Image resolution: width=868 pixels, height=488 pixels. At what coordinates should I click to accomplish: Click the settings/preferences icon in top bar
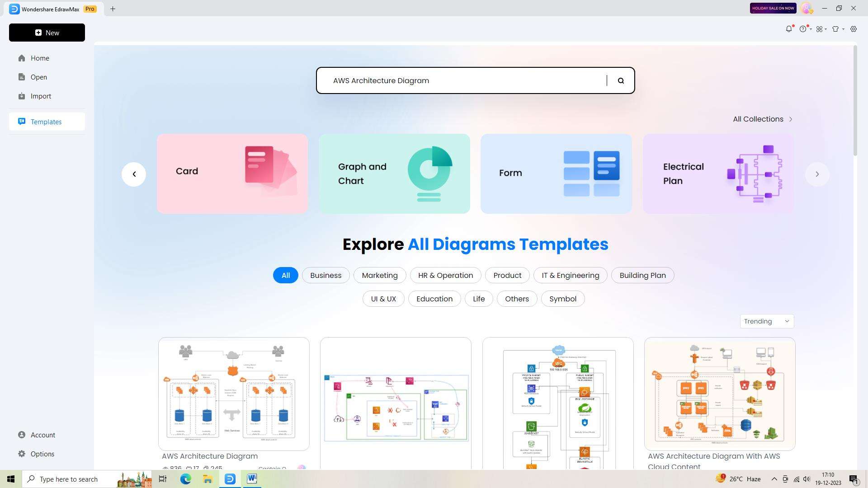click(854, 28)
